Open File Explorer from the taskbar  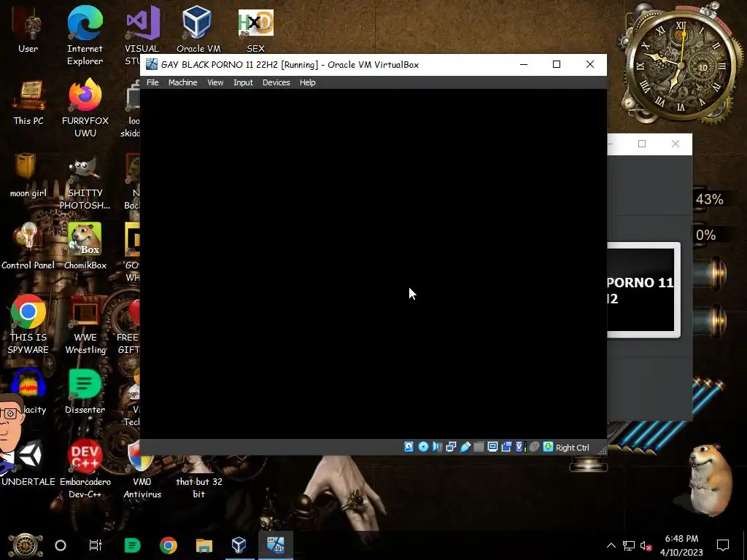coord(204,545)
